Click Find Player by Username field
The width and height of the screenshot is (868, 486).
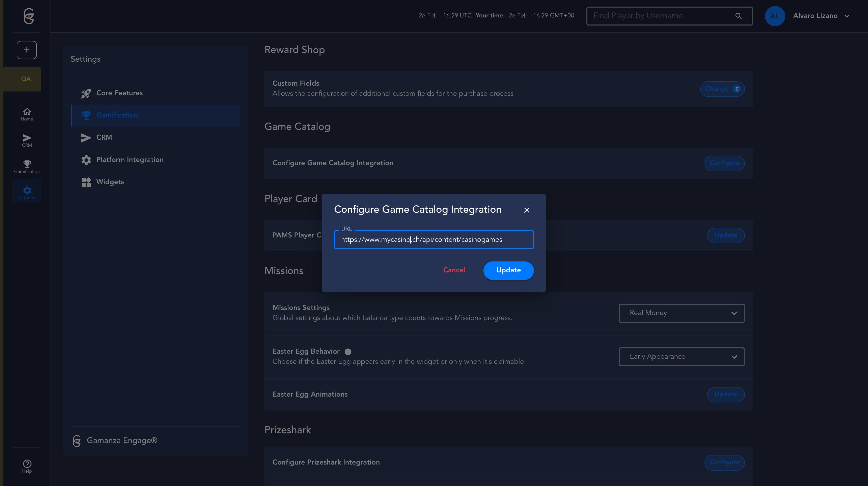(660, 16)
